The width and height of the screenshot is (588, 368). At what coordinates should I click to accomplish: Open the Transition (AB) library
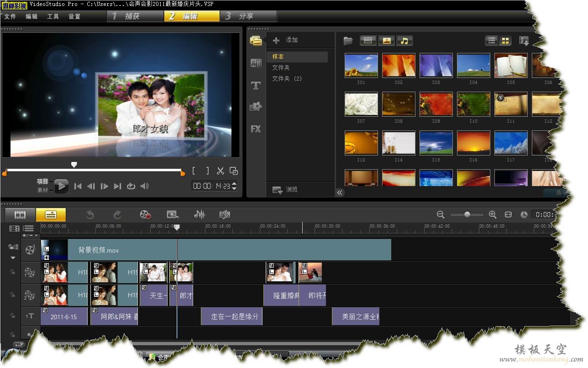[x=256, y=63]
